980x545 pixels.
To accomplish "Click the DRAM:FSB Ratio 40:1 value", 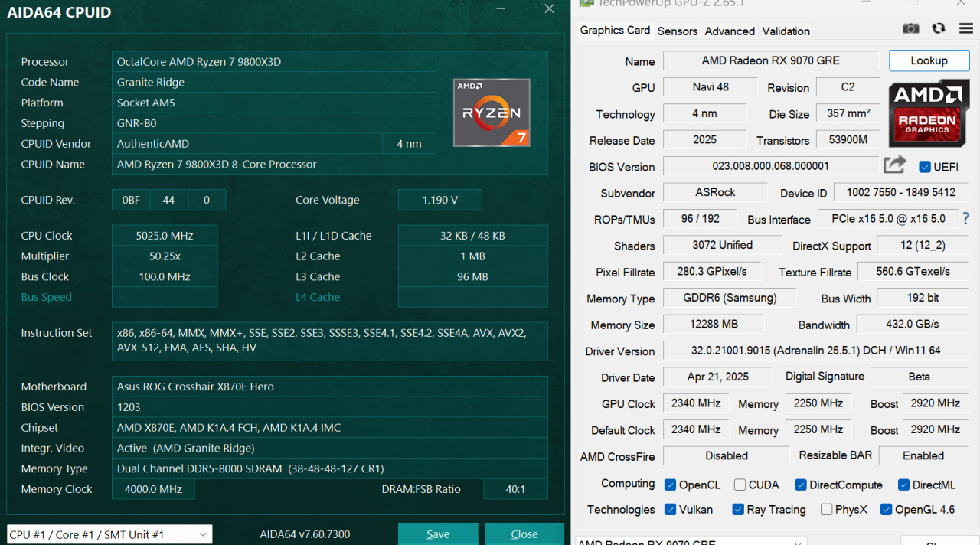I will tap(515, 489).
